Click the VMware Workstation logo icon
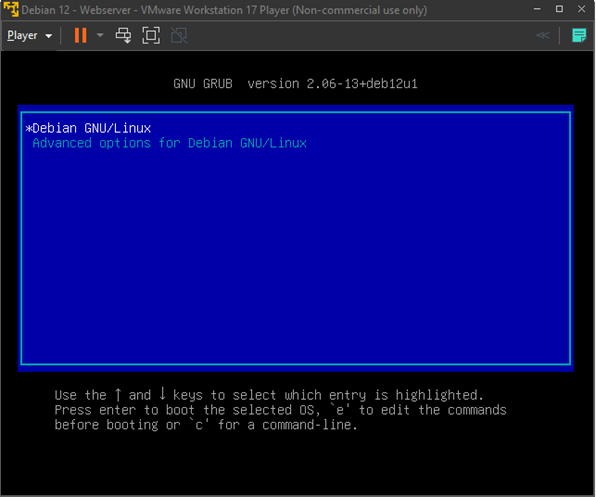The image size is (596, 497). [11, 9]
